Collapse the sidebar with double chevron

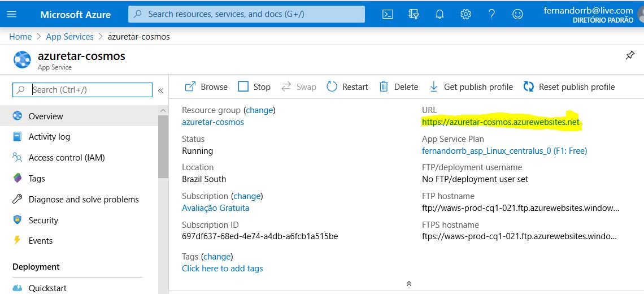(160, 90)
